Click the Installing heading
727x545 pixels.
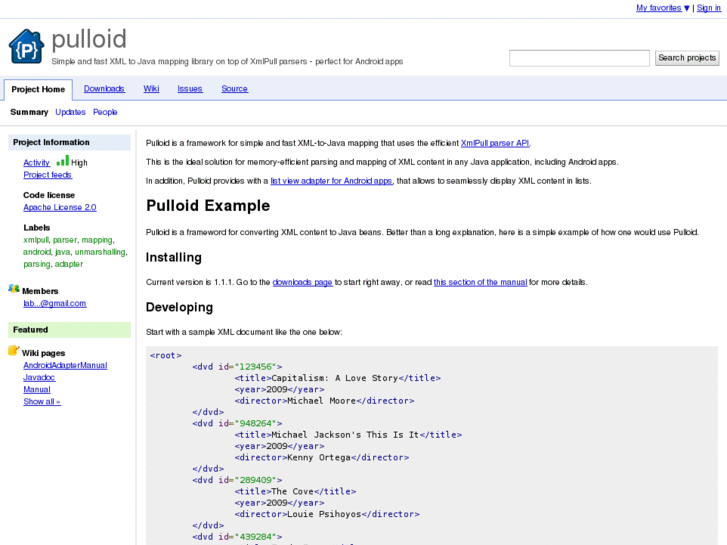pos(174,257)
